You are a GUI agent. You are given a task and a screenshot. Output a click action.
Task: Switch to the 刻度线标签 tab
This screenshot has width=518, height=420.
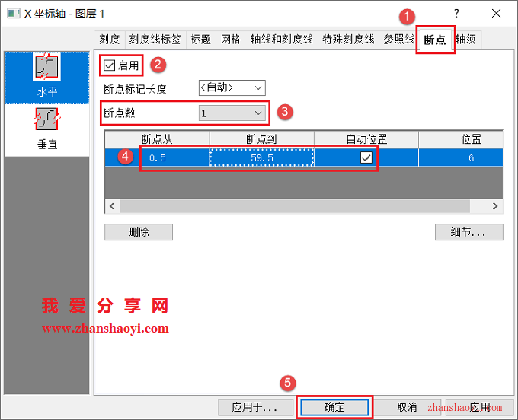tap(155, 40)
